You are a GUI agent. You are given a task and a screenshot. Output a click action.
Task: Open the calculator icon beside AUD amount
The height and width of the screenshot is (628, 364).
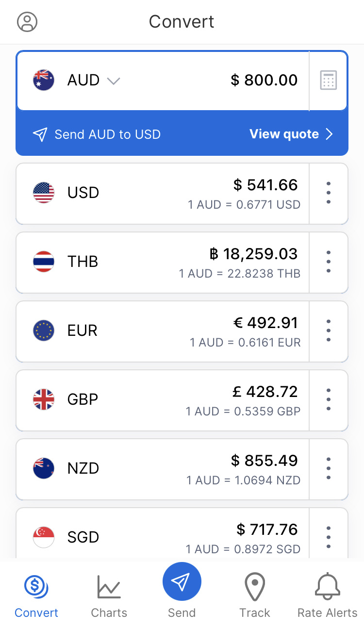329,80
